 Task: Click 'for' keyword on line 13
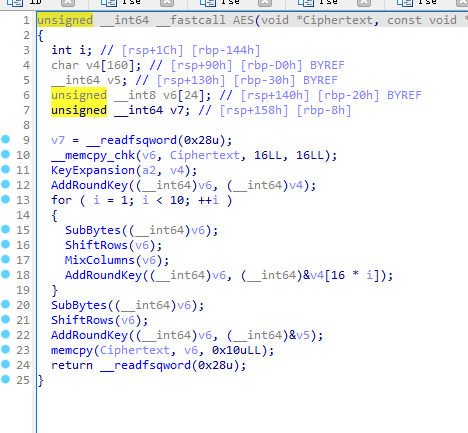click(62, 200)
